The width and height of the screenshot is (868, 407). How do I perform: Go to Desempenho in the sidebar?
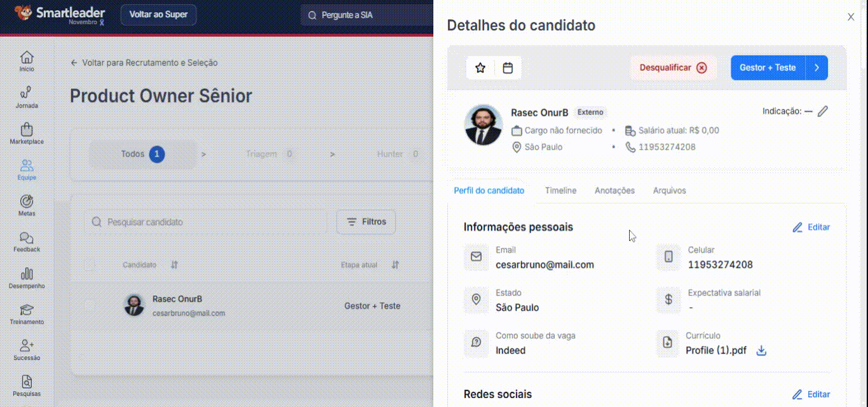[x=27, y=278]
